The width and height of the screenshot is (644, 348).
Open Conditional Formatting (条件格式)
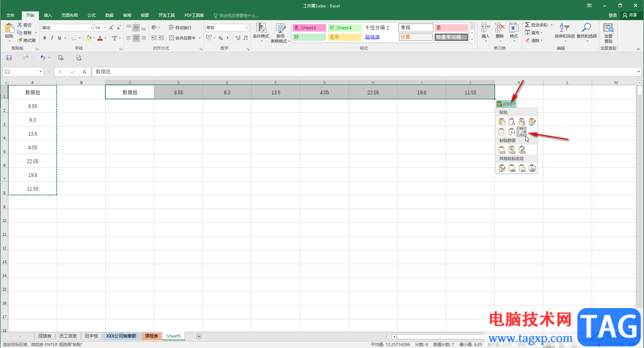click(261, 33)
